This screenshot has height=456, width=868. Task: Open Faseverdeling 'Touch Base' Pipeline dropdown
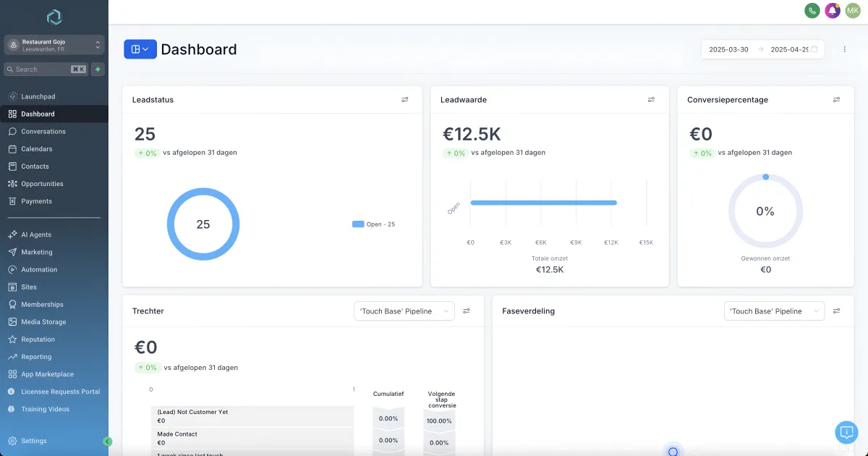[x=775, y=311]
